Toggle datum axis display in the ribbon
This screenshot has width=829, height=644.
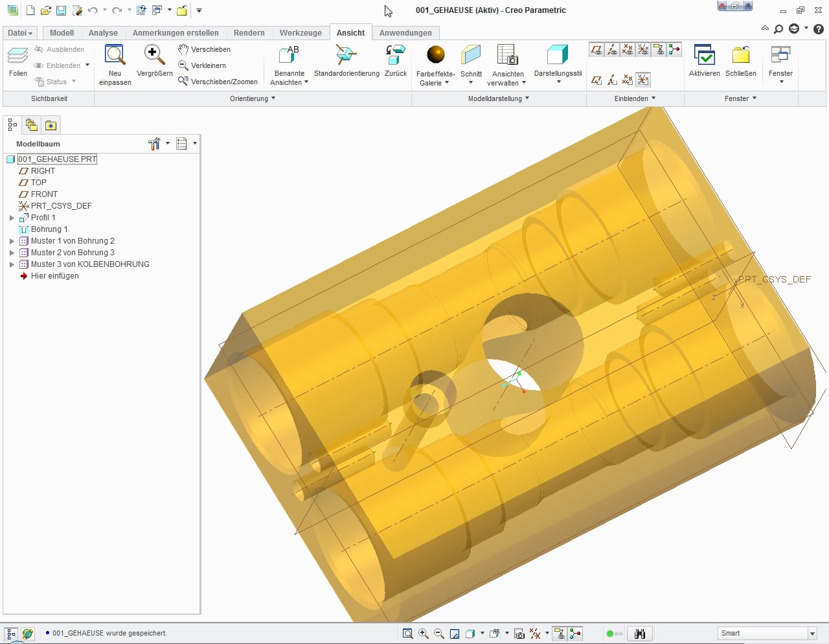612,50
